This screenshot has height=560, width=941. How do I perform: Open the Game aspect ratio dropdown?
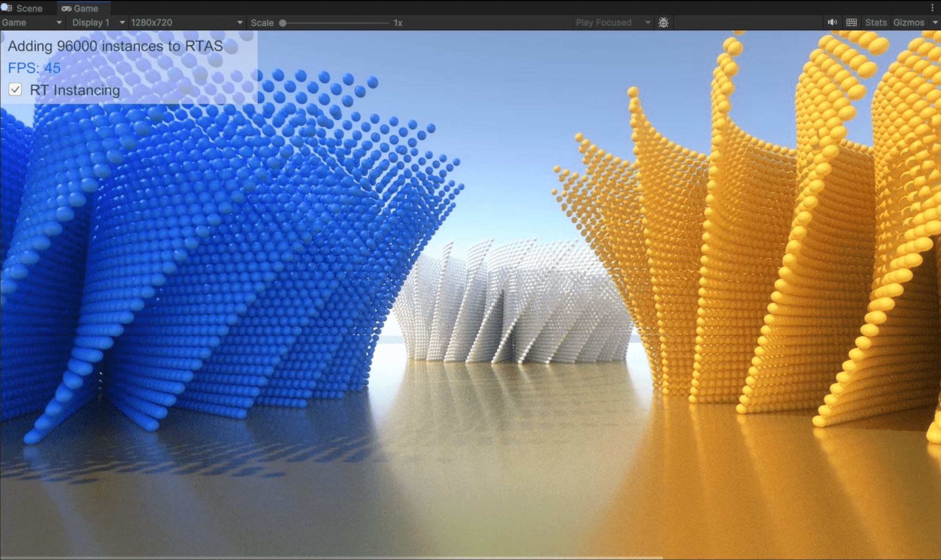point(32,22)
